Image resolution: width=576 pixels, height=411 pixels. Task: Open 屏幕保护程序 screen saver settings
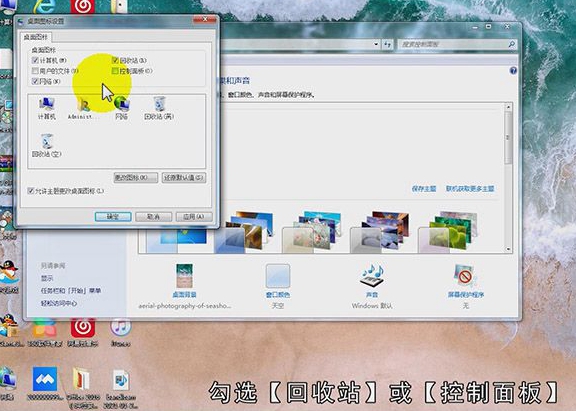point(465,280)
